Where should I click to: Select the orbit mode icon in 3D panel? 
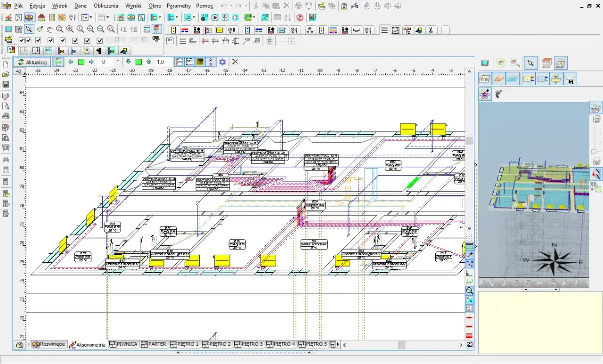pyautogui.click(x=485, y=94)
